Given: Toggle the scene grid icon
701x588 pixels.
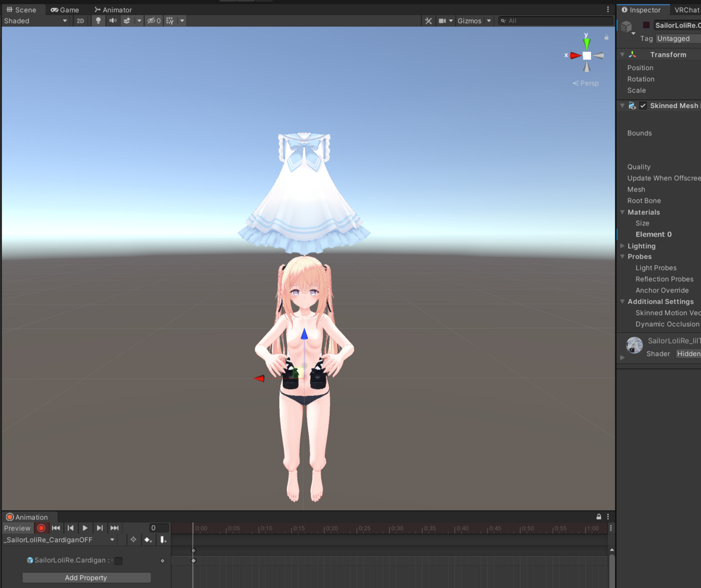Looking at the screenshot, I should pos(170,20).
